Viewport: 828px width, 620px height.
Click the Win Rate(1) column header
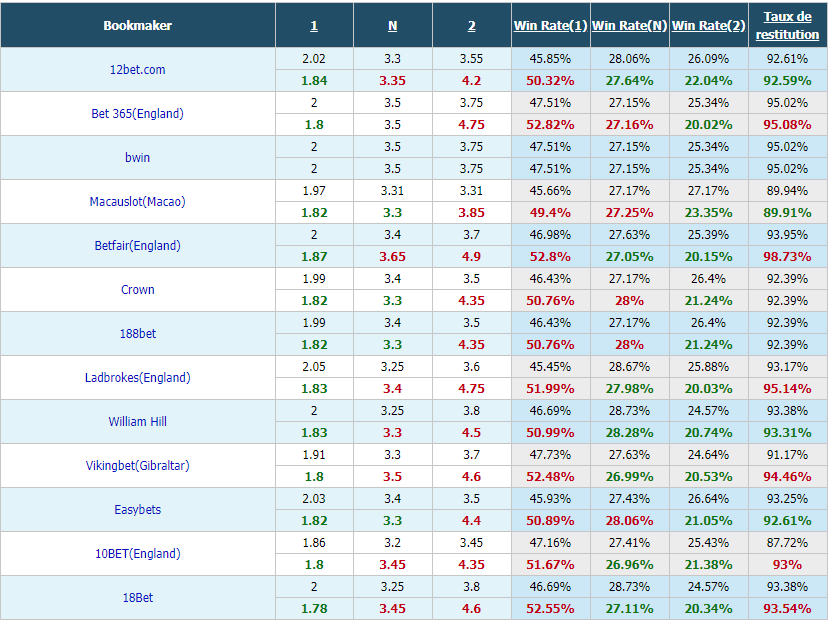(550, 25)
